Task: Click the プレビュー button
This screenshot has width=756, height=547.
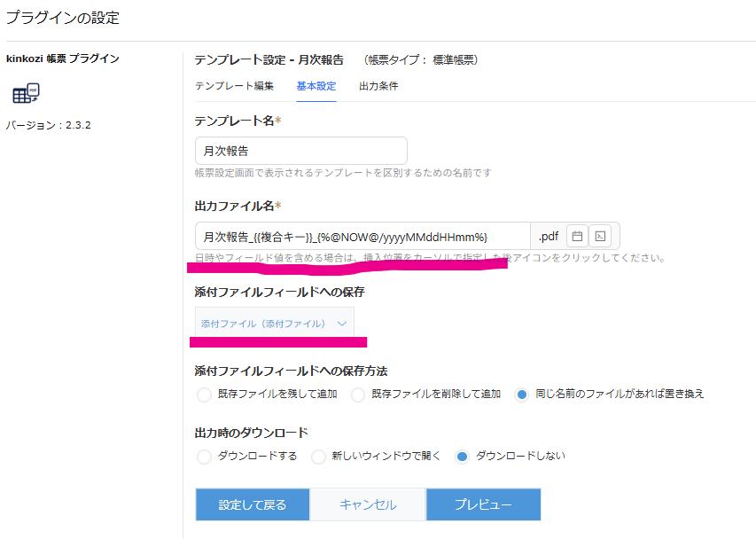Action: pos(483,504)
